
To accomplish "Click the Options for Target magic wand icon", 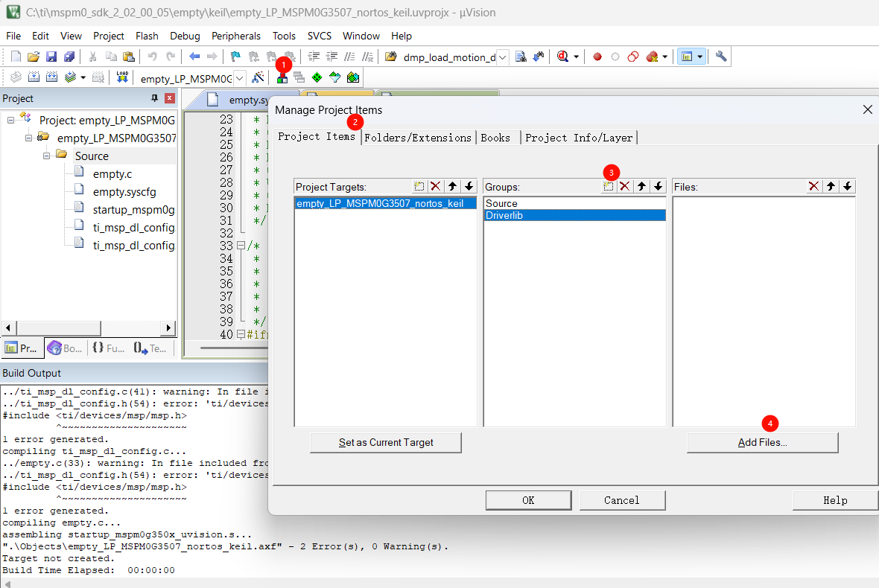I will point(258,77).
